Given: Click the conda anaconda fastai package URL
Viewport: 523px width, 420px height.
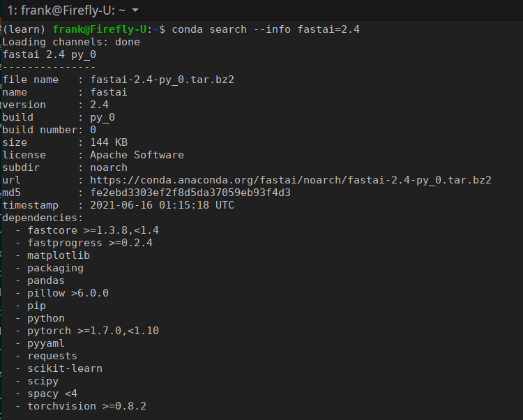Looking at the screenshot, I should pyautogui.click(x=291, y=180).
